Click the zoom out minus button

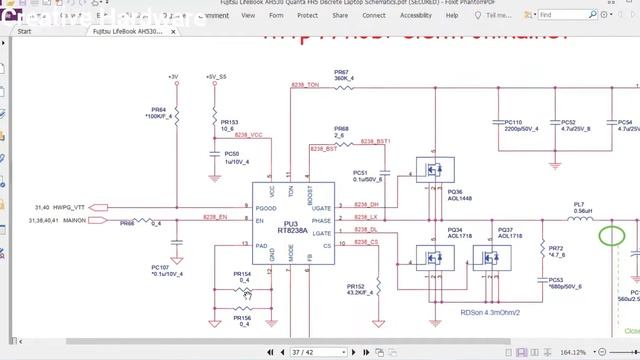[602, 352]
